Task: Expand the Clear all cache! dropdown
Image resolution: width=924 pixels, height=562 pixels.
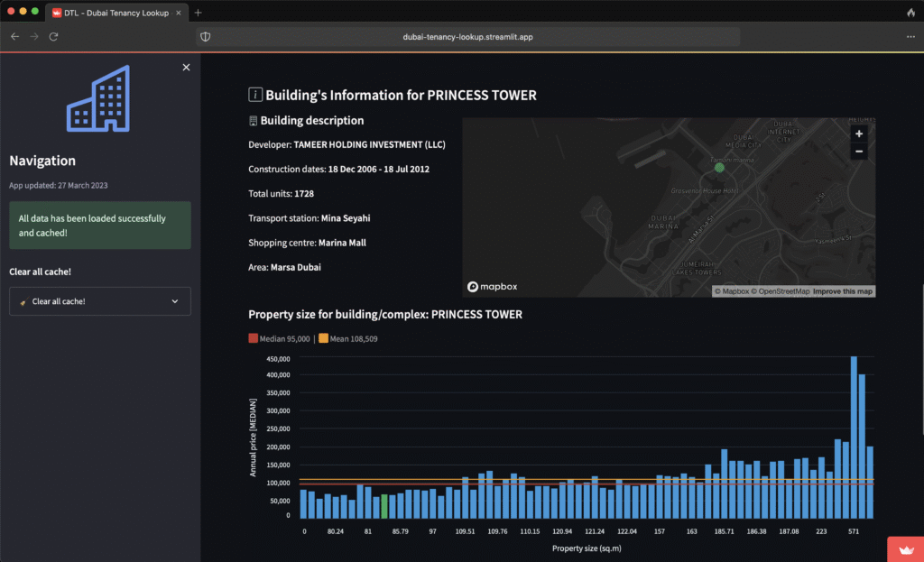Action: [x=99, y=301]
